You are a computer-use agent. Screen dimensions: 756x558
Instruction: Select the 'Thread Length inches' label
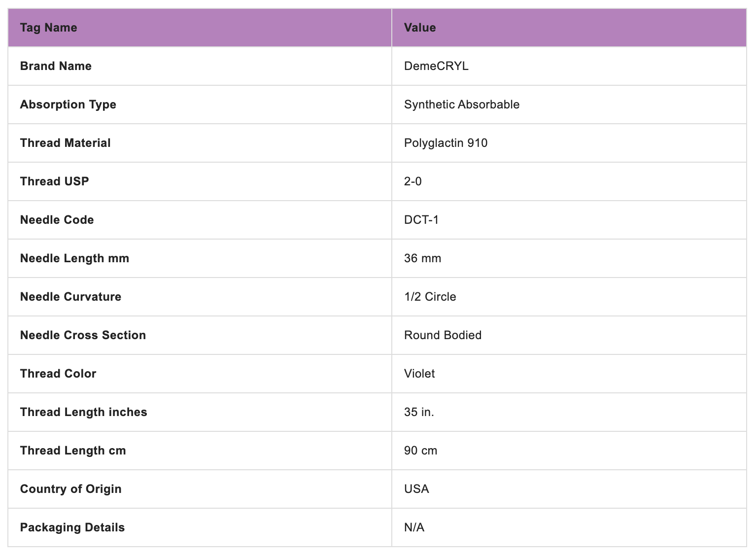(x=83, y=412)
